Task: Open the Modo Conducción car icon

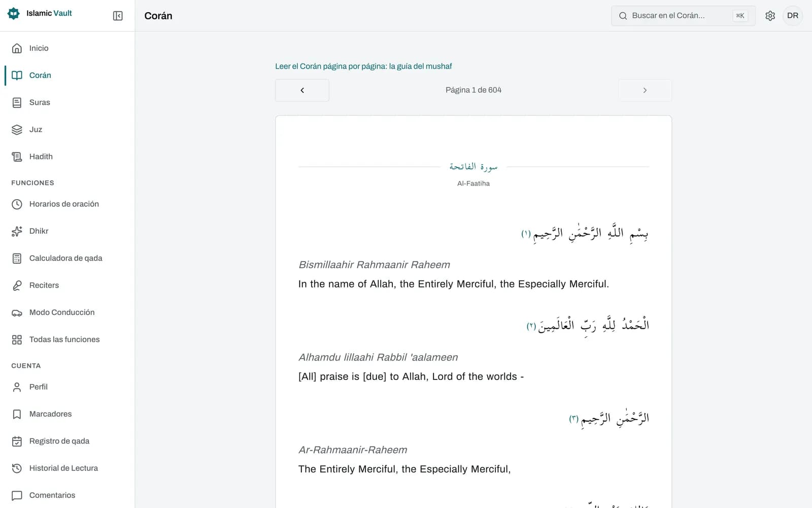Action: pos(17,312)
